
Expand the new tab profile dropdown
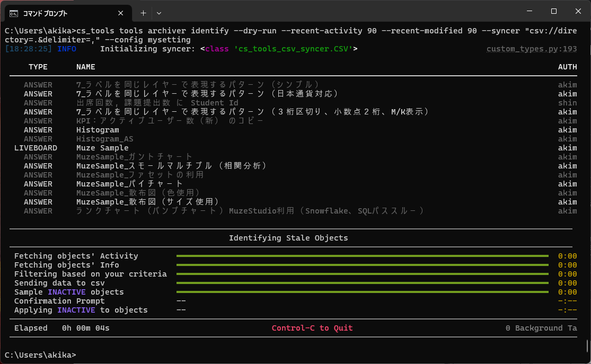pos(159,13)
